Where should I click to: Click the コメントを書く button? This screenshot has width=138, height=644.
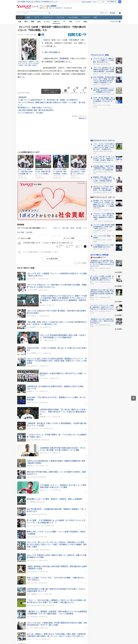(x=69, y=238)
